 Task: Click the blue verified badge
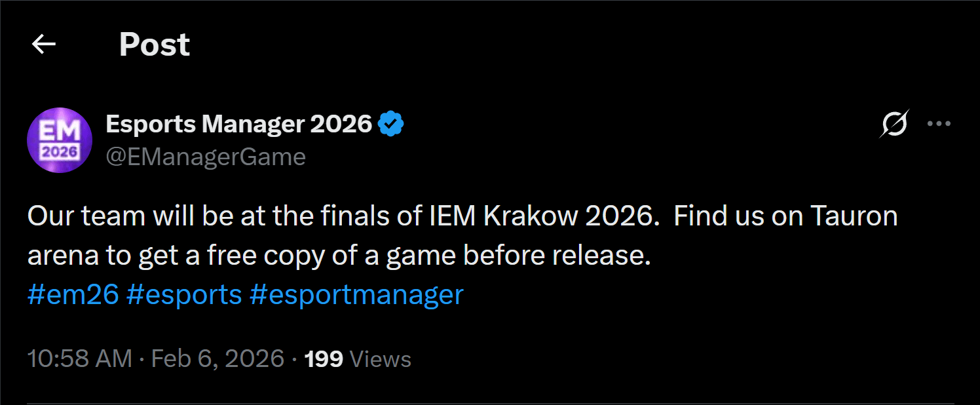[391, 123]
